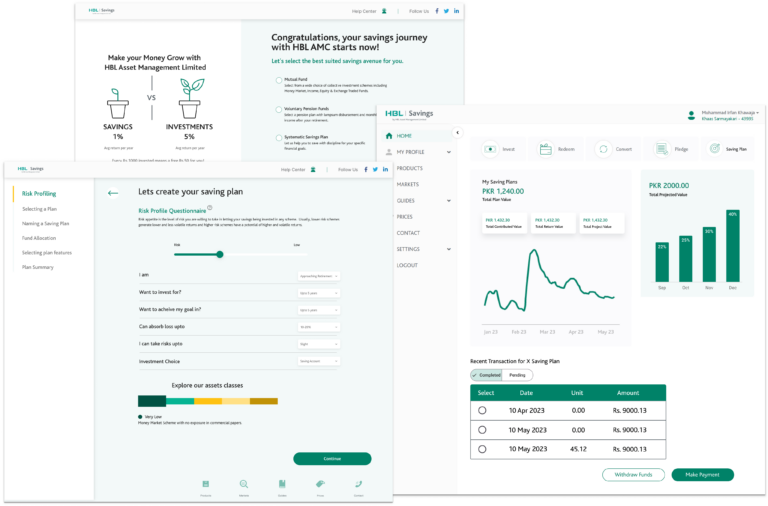Open the 'I can take risks upto' dropdown
768x506 pixels.
click(x=319, y=344)
